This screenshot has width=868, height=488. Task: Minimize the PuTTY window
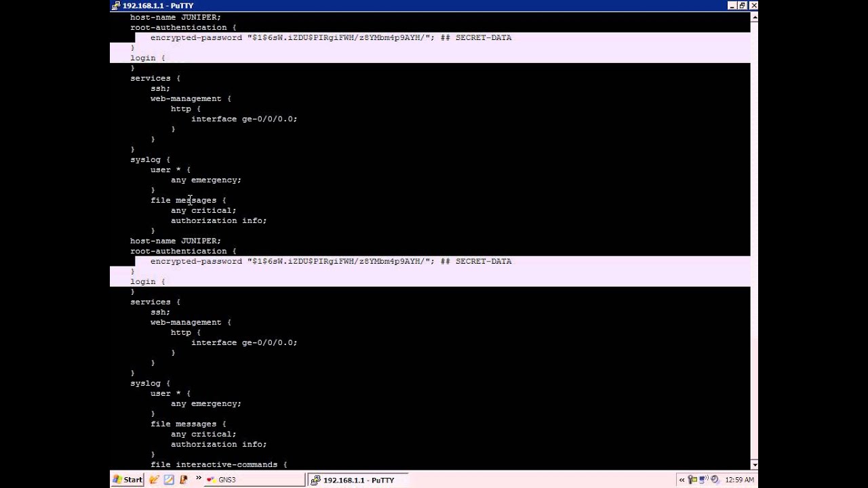732,5
